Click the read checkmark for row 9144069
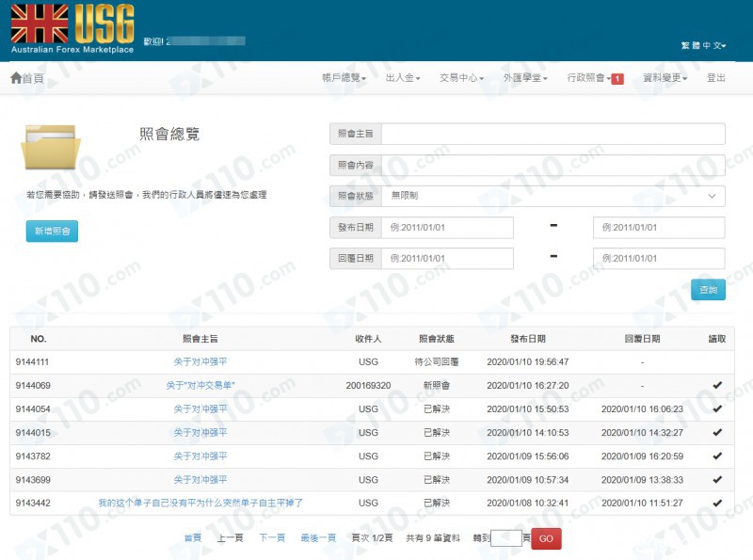The image size is (753, 560). 717,385
